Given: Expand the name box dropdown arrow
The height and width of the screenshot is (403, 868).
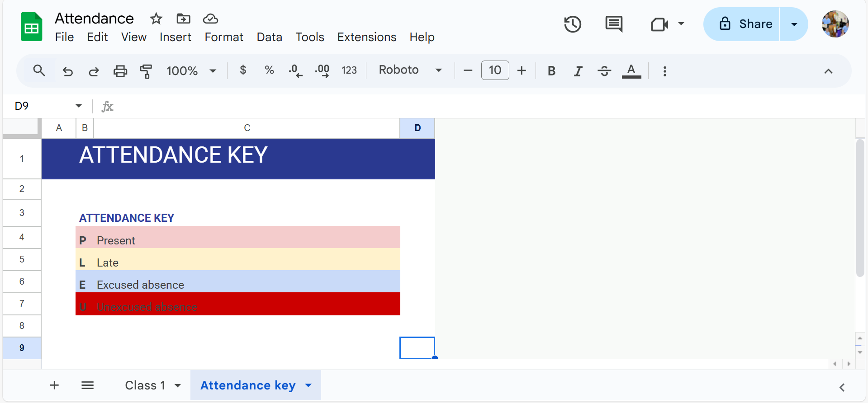Looking at the screenshot, I should (x=79, y=106).
